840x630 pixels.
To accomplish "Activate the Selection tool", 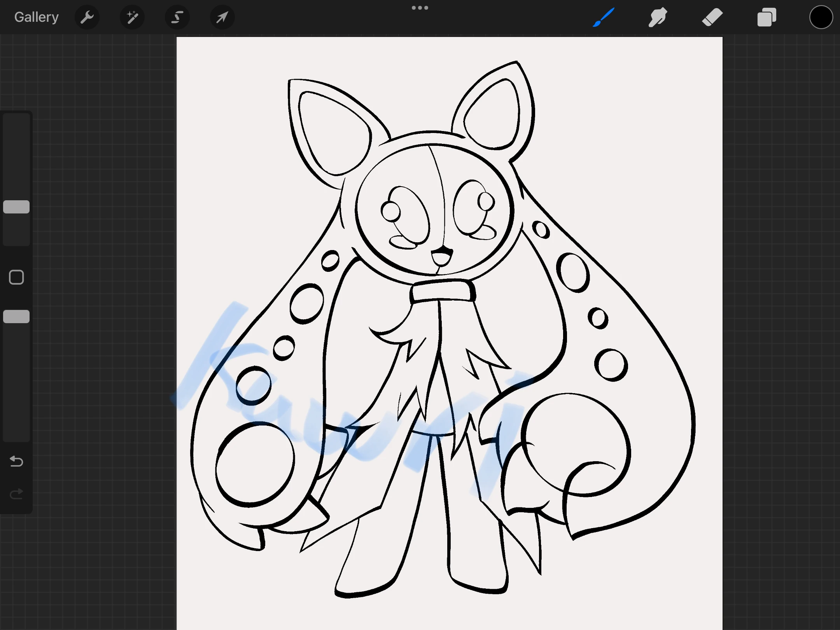I will coord(177,17).
